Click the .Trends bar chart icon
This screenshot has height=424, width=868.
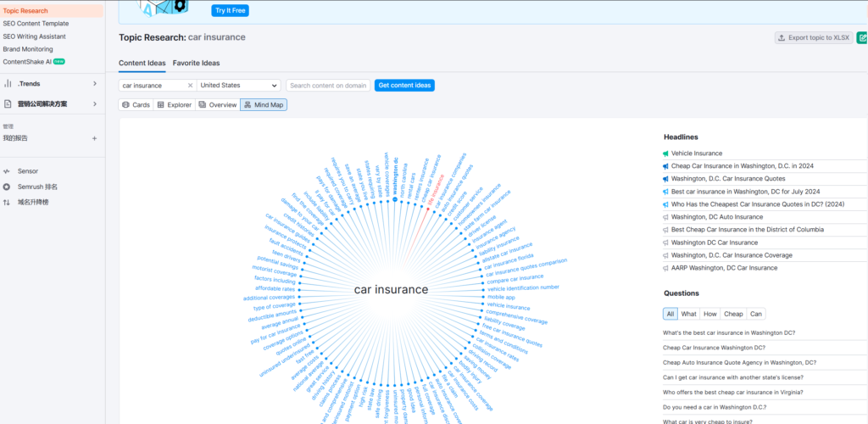[8, 84]
